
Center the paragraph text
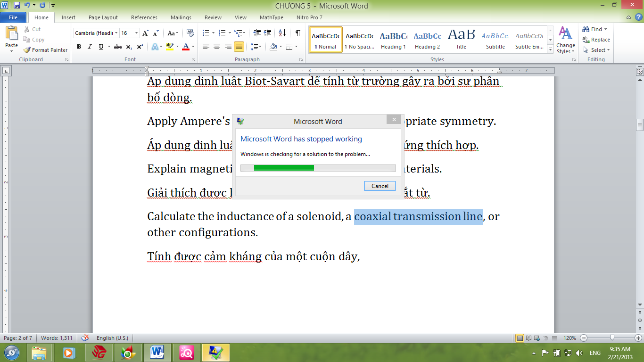217,47
